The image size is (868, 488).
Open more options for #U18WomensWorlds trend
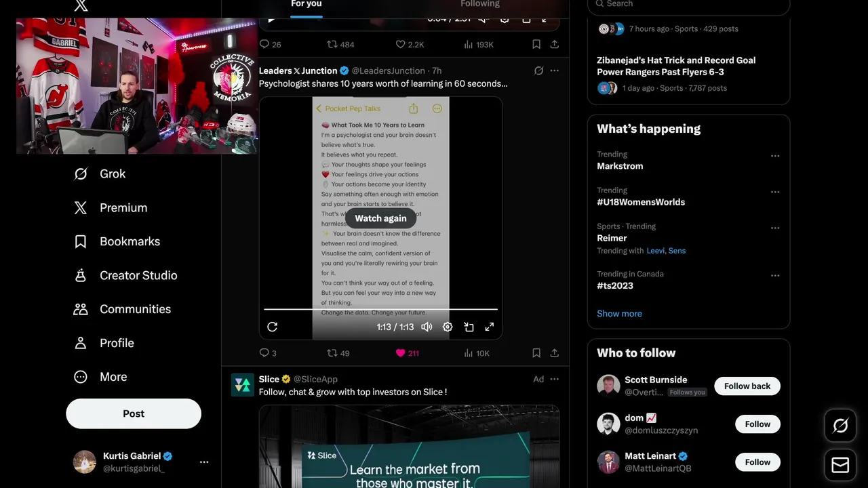coord(775,192)
